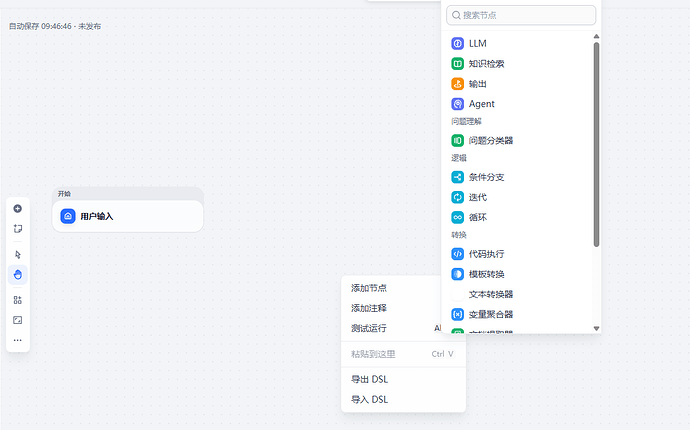
Task: Click the add note icon in left toolbar
Action: coord(17,229)
